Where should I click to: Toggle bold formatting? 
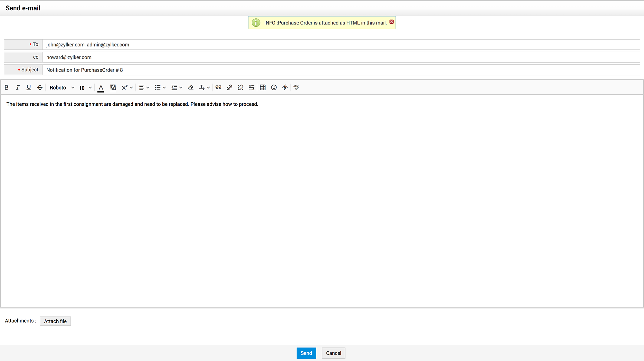click(x=6, y=87)
